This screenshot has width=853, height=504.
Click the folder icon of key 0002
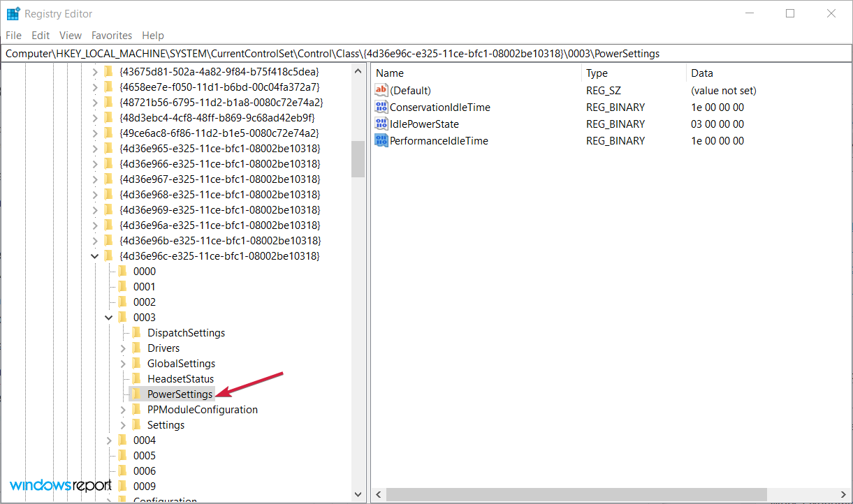click(x=122, y=302)
